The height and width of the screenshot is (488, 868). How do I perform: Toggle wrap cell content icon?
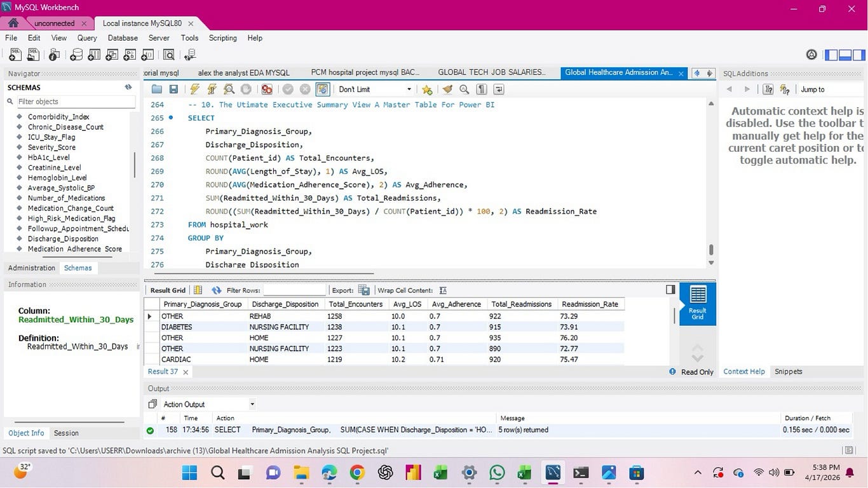tap(443, 290)
